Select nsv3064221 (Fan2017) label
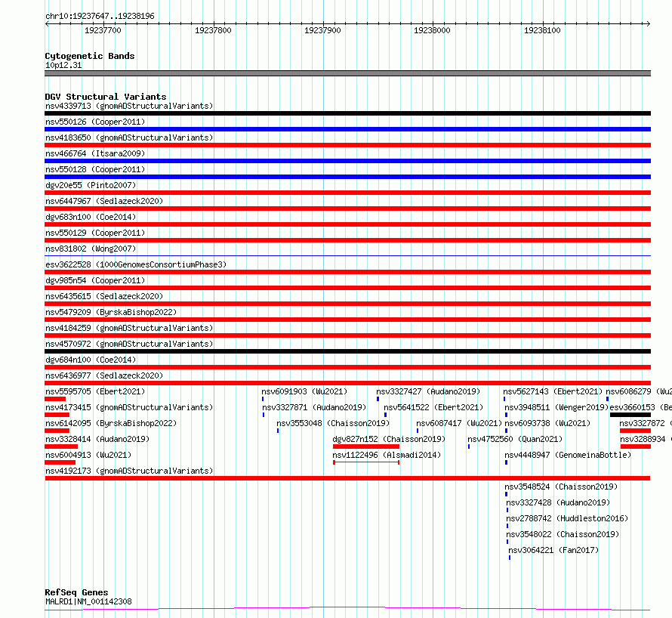Screen dimensions: 672x618 [x=553, y=550]
